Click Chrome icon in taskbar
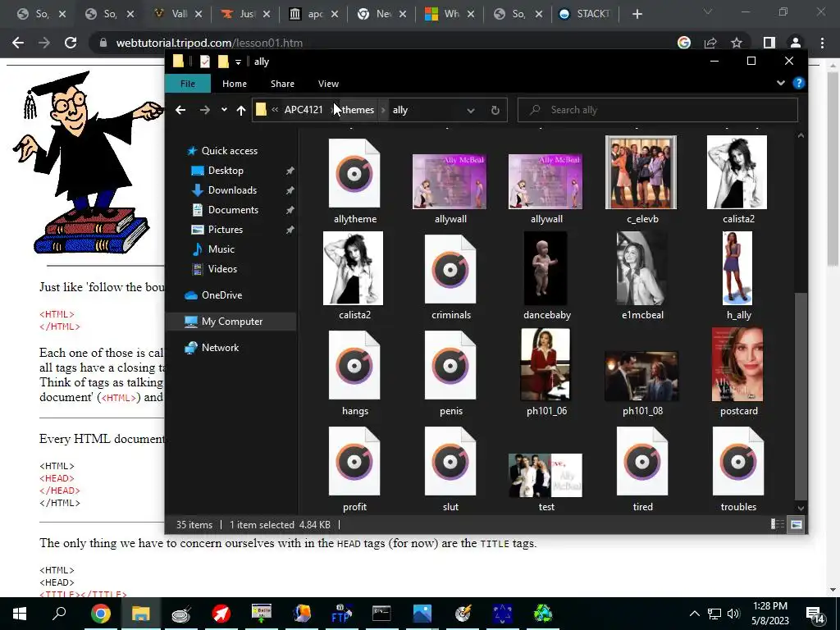This screenshot has width=840, height=630. click(x=100, y=614)
